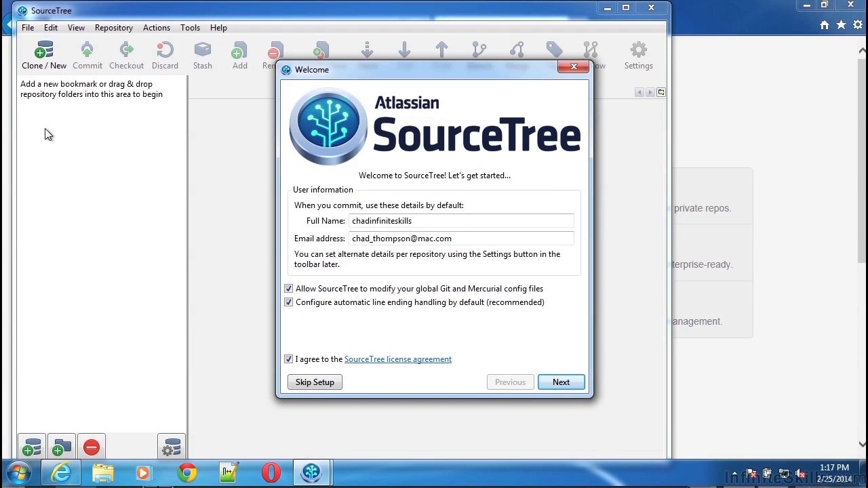The width and height of the screenshot is (868, 488).
Task: Click the Commit toolbar icon
Action: 87,50
